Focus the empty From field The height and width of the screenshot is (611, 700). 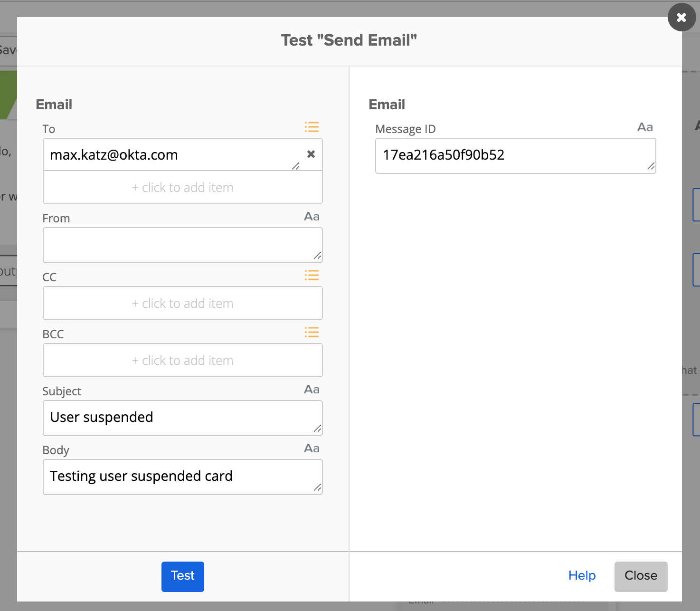point(183,245)
